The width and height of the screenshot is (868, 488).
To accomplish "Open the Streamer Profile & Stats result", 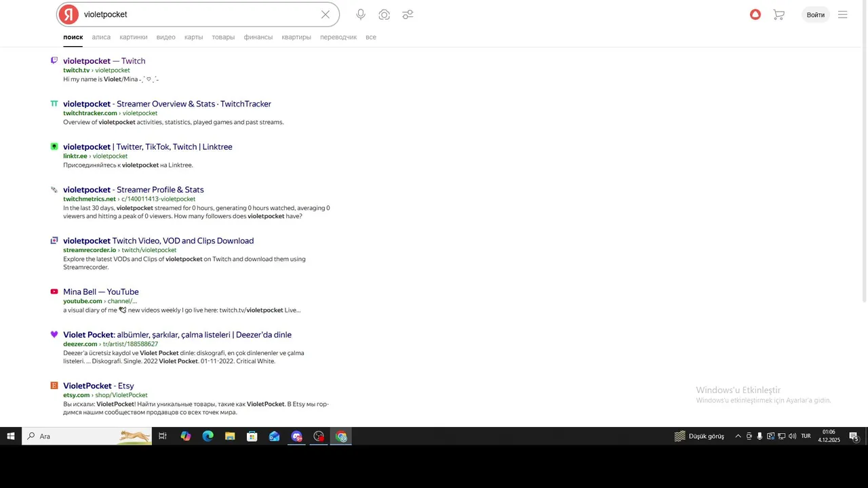I will 134,190.
